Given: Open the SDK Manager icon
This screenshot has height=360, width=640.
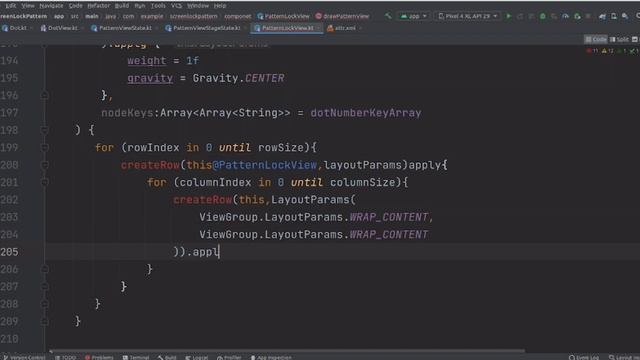Looking at the screenshot, I should pos(625,16).
